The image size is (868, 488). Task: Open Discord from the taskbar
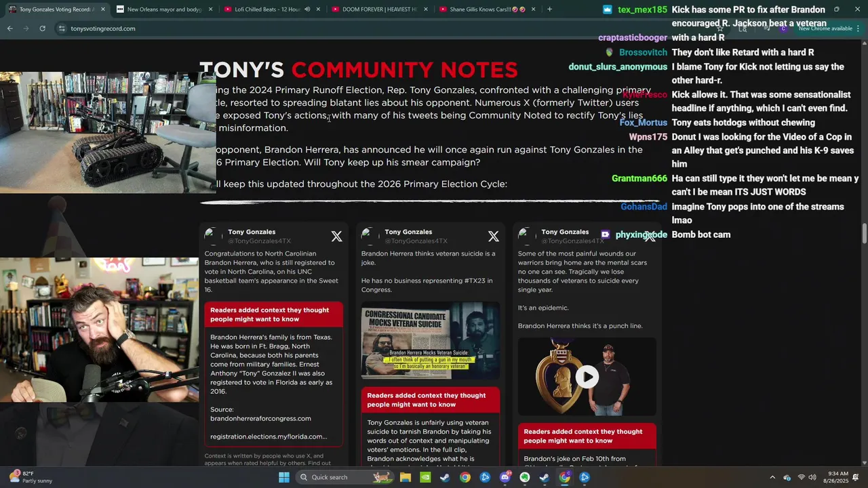[505, 477]
